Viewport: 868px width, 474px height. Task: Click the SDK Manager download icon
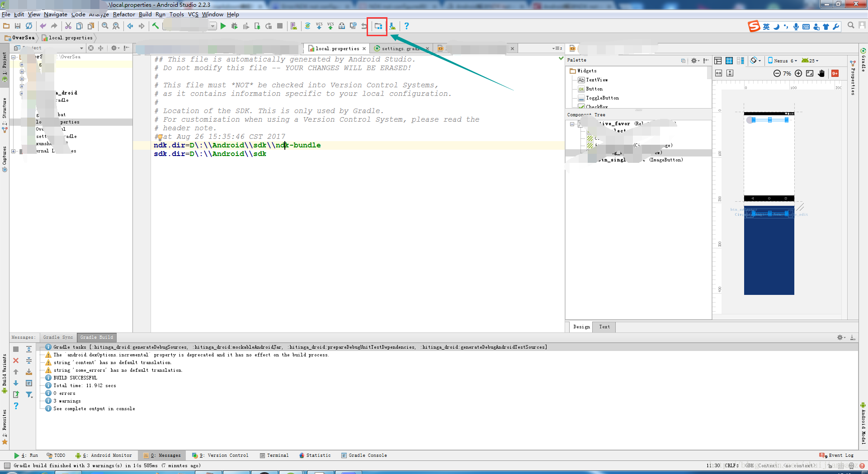392,26
